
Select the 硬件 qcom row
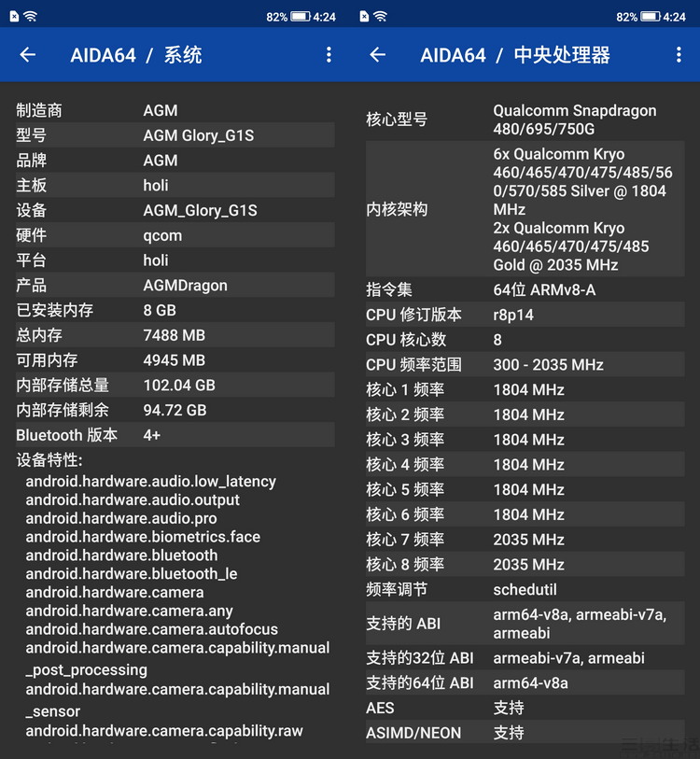pyautogui.click(x=175, y=235)
